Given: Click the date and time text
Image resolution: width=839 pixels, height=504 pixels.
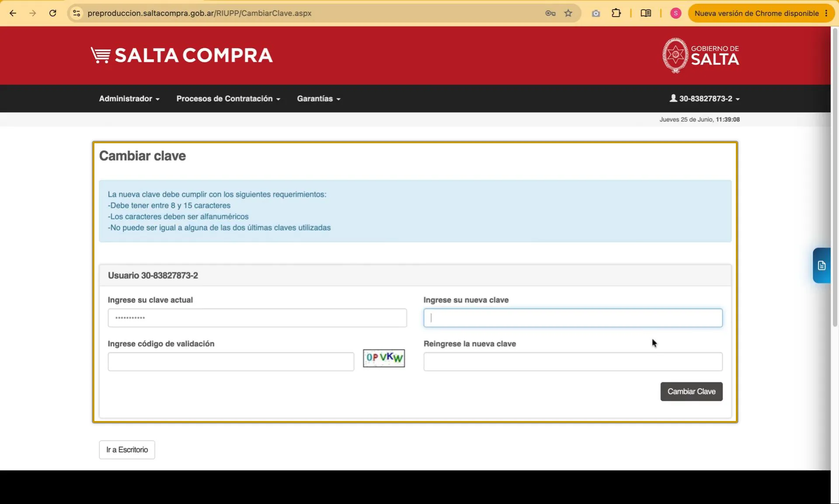Looking at the screenshot, I should (x=700, y=120).
